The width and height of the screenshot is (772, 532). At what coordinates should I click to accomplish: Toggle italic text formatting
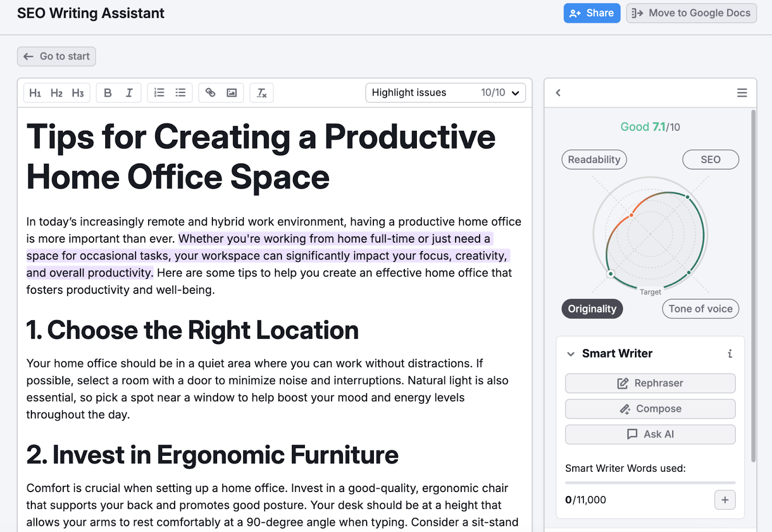point(129,93)
